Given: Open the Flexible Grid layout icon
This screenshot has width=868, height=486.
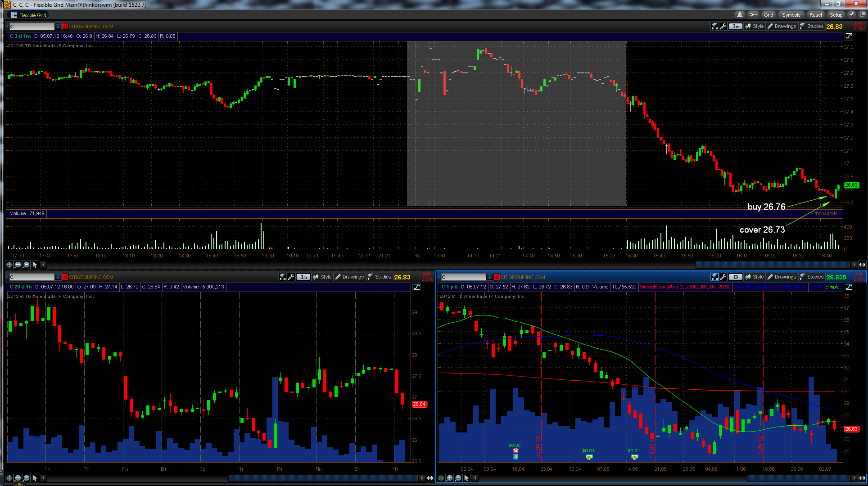Looking at the screenshot, I should (x=14, y=15).
